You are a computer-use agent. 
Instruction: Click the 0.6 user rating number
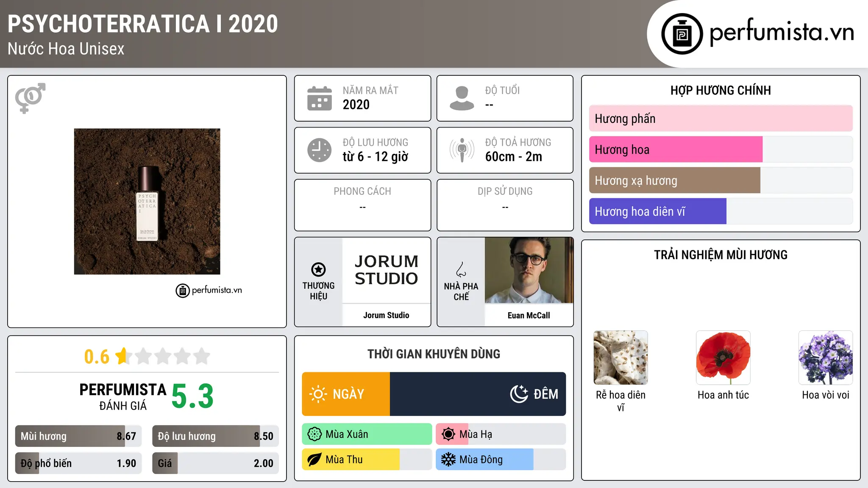point(97,357)
